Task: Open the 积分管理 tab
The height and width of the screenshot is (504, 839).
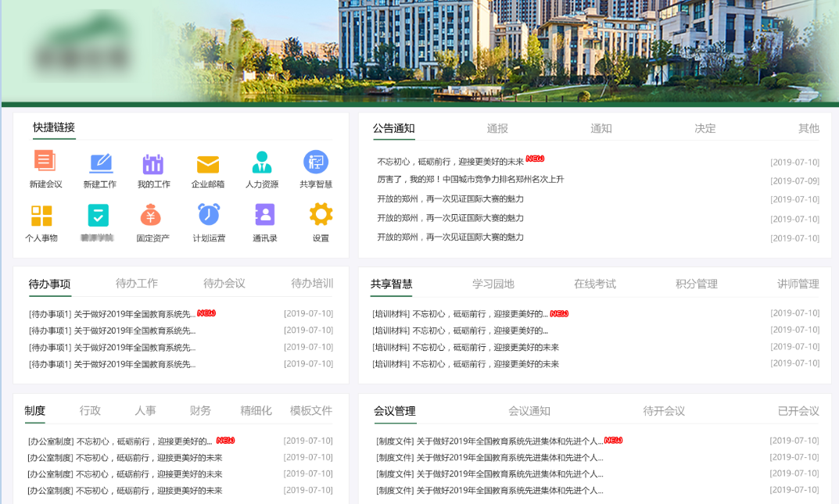Action: [696, 284]
